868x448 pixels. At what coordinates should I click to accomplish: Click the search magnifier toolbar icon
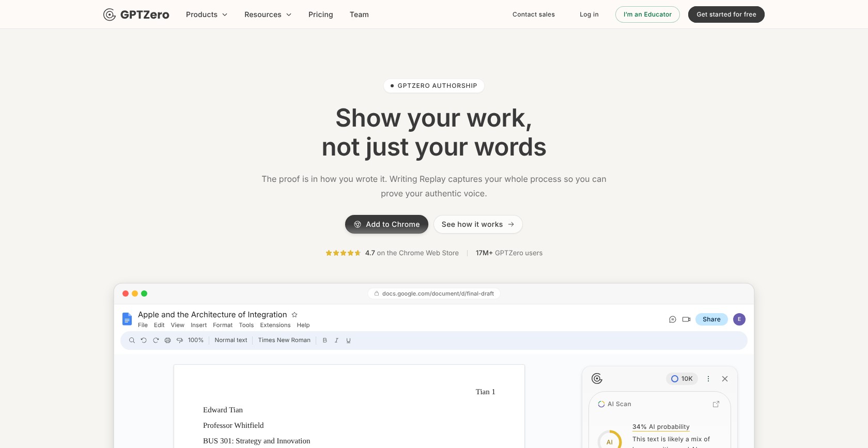(x=132, y=341)
